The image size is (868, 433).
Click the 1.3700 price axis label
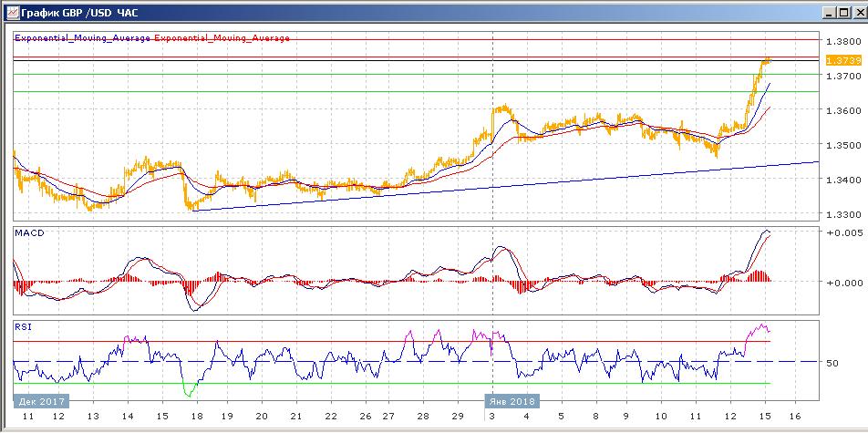[843, 76]
